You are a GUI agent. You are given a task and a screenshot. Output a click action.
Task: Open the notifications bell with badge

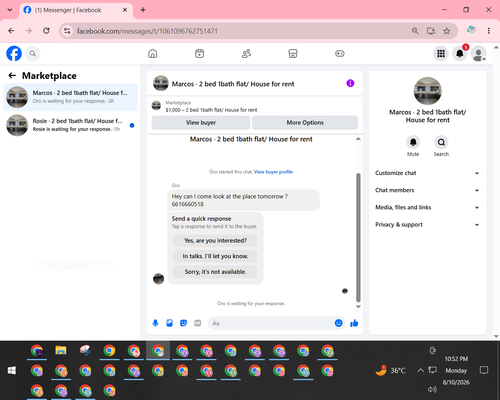[x=460, y=53]
